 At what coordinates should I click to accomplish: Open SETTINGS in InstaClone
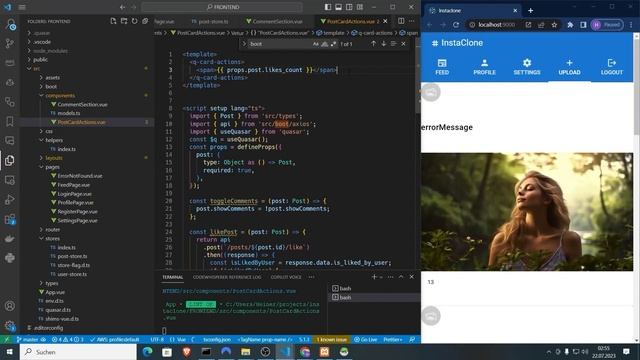click(x=527, y=67)
